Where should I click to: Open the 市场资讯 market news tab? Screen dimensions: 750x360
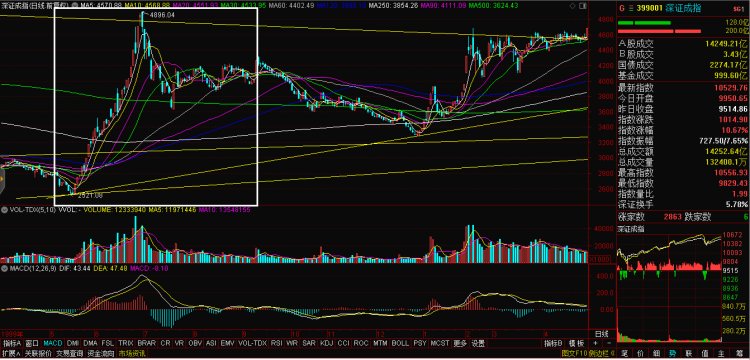tap(132, 353)
